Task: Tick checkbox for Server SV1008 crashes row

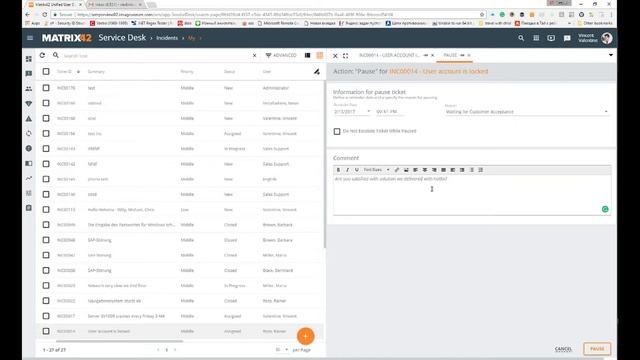Action: (46, 316)
